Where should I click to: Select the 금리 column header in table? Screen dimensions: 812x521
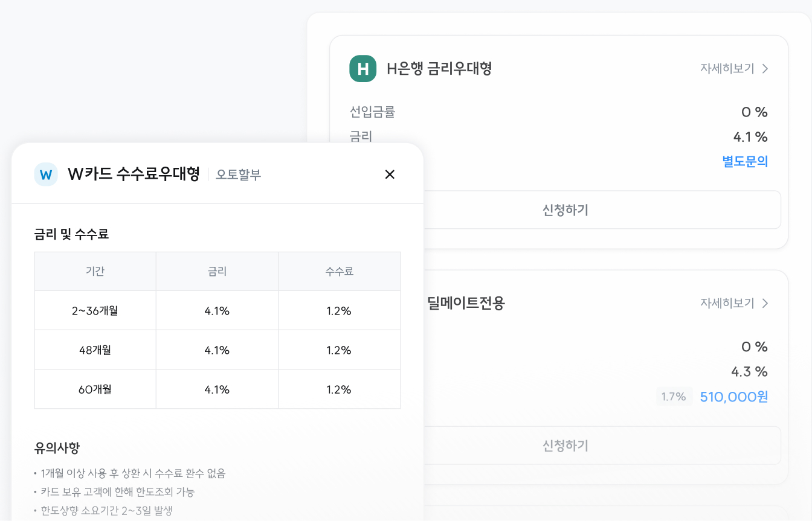(217, 272)
